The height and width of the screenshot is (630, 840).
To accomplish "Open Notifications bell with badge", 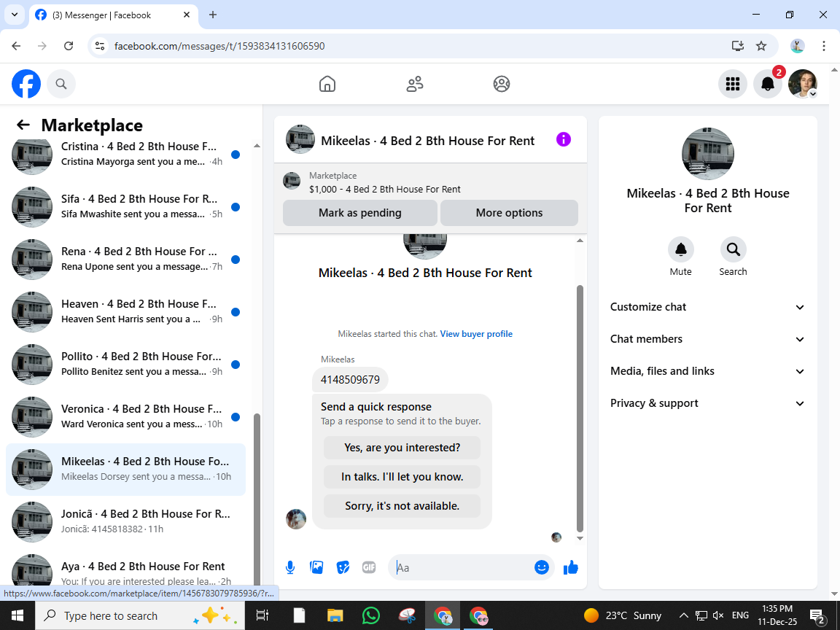I will [768, 84].
